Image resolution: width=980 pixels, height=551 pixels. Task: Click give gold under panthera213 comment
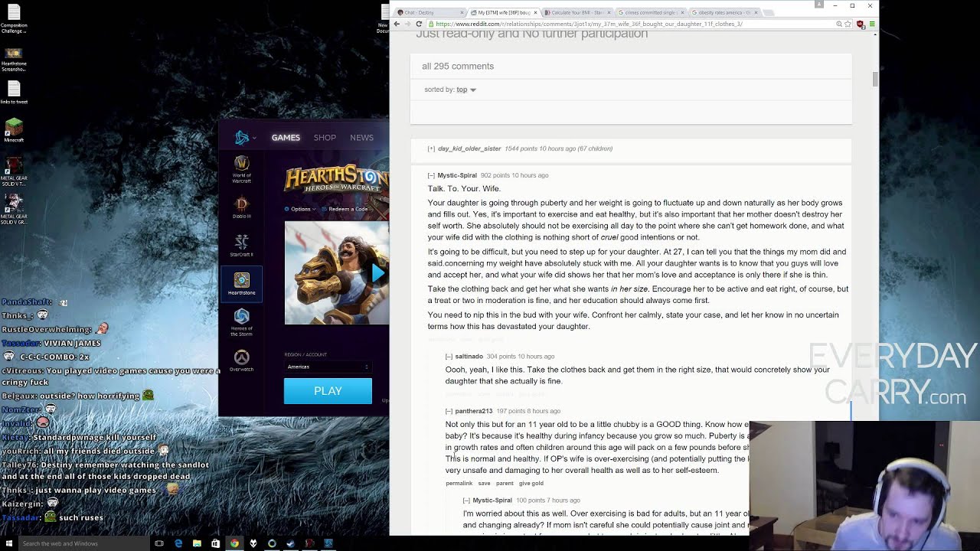(x=531, y=483)
